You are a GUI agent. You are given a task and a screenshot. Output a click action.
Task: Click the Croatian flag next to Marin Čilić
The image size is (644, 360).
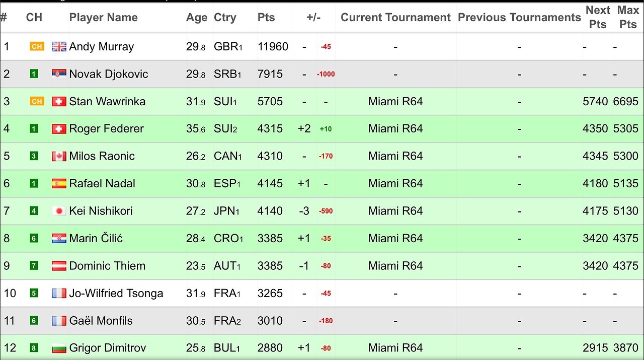59,239
